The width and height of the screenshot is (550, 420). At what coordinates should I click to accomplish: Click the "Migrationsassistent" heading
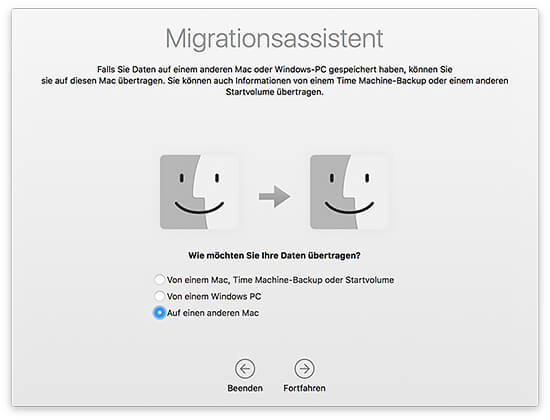click(x=274, y=39)
